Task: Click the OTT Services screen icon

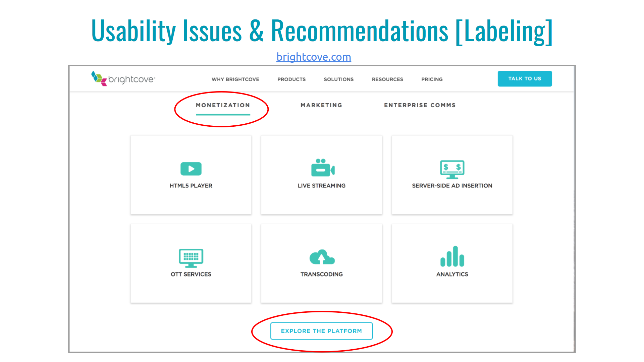Action: [191, 258]
